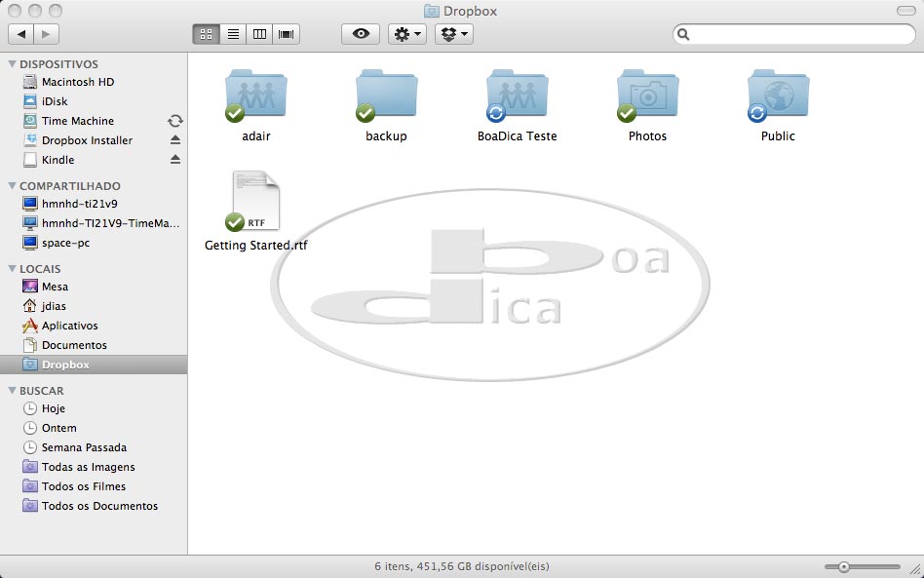Screen dimensions: 924x578
Task: Click the window resize grip corner
Action: click(x=915, y=568)
